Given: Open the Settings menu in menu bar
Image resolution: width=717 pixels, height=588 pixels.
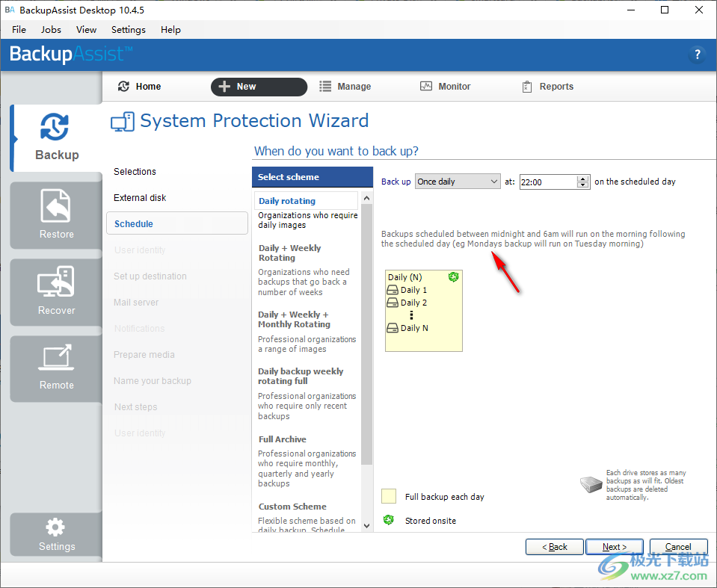Looking at the screenshot, I should (129, 30).
